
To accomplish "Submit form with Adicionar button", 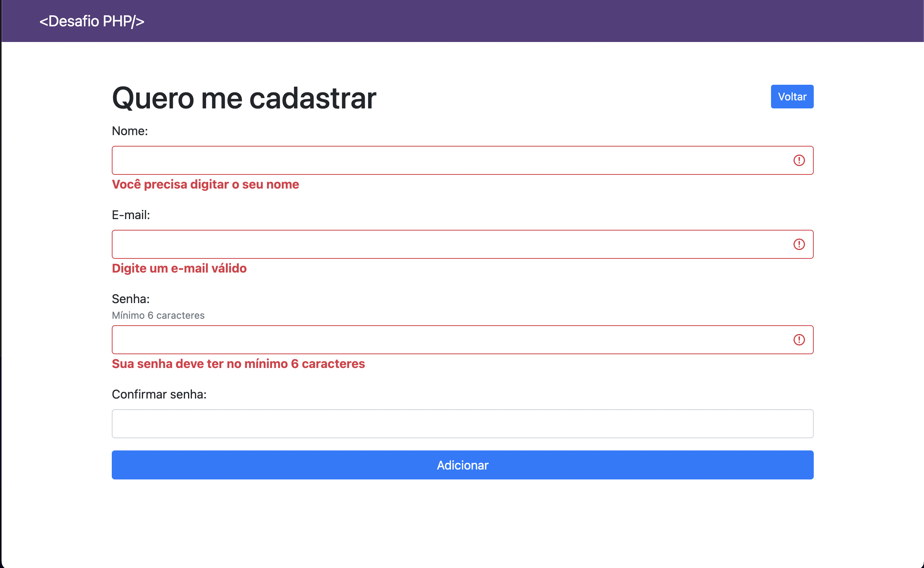I will 462,465.
